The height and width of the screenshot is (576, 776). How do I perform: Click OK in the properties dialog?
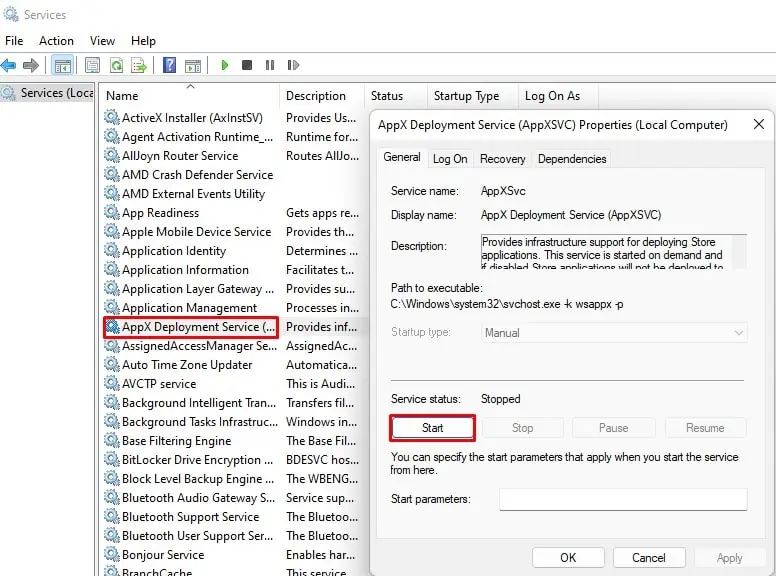pos(568,558)
